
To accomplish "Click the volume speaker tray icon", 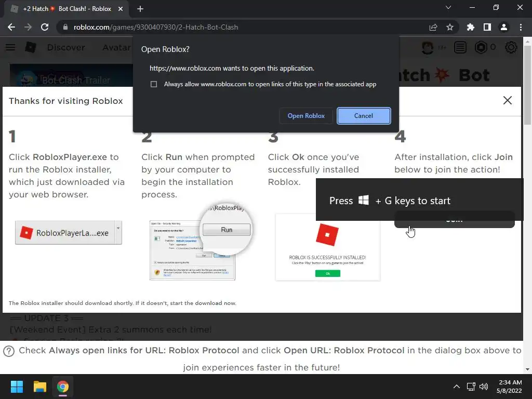I will click(x=484, y=387).
